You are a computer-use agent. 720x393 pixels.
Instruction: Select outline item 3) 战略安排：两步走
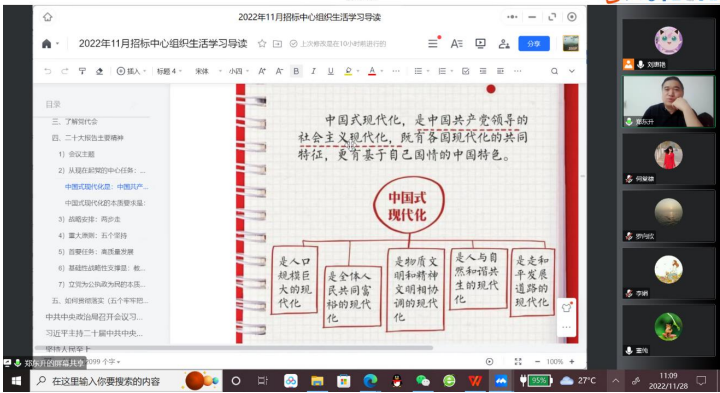pyautogui.click(x=90, y=219)
